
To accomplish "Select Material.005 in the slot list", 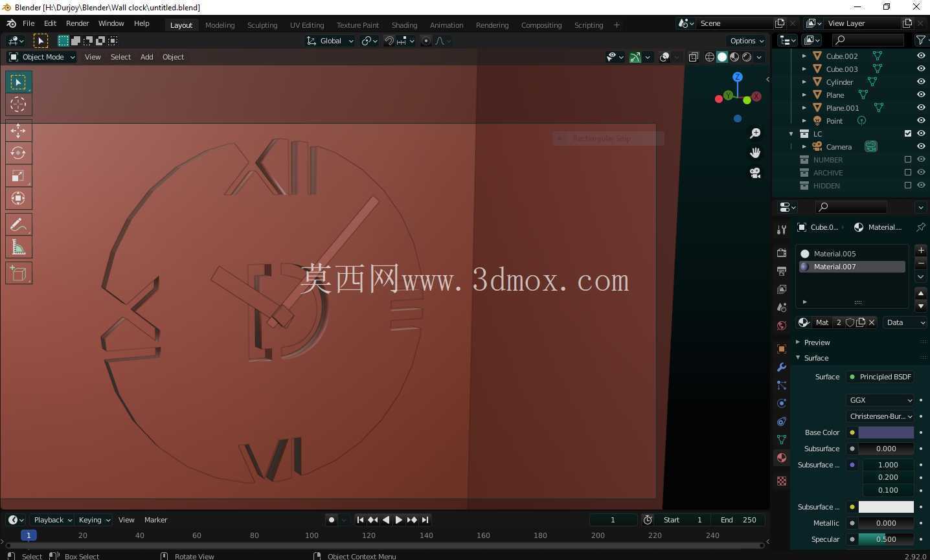I will pyautogui.click(x=852, y=254).
